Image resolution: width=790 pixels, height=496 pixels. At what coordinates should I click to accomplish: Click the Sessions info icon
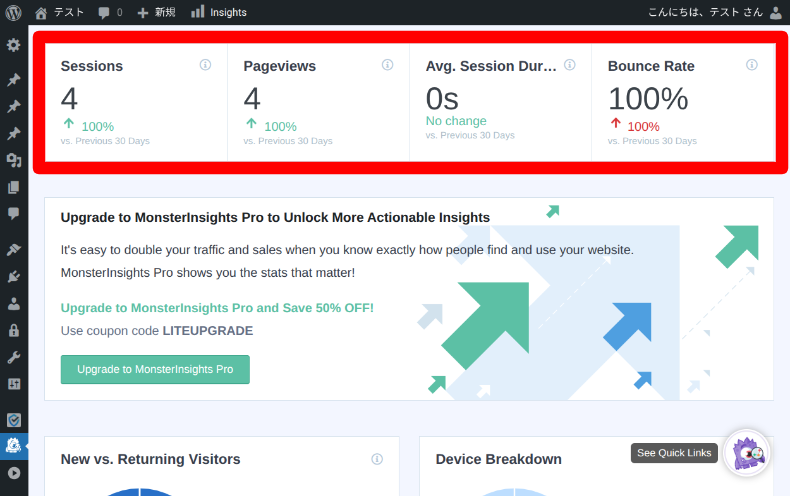[x=205, y=65]
